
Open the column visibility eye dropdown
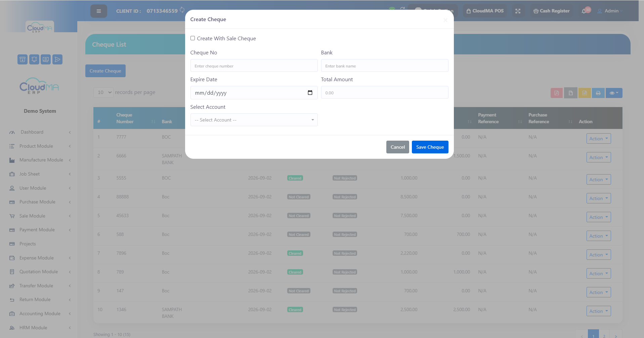click(x=614, y=93)
